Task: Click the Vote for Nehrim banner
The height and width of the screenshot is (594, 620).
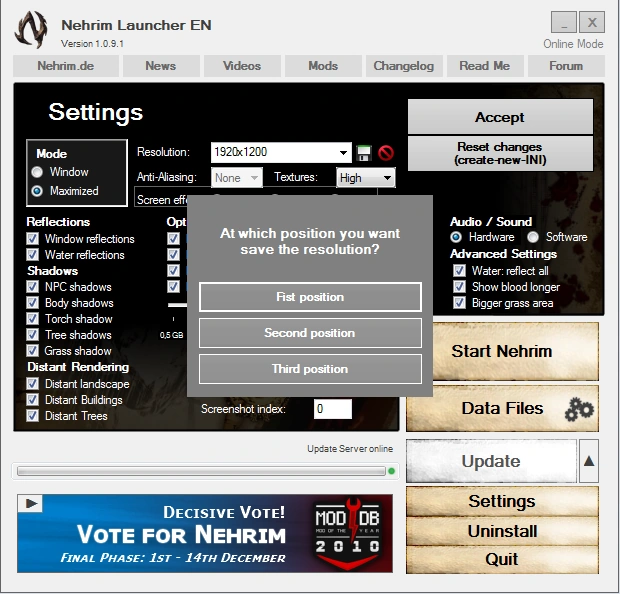Action: pyautogui.click(x=205, y=533)
